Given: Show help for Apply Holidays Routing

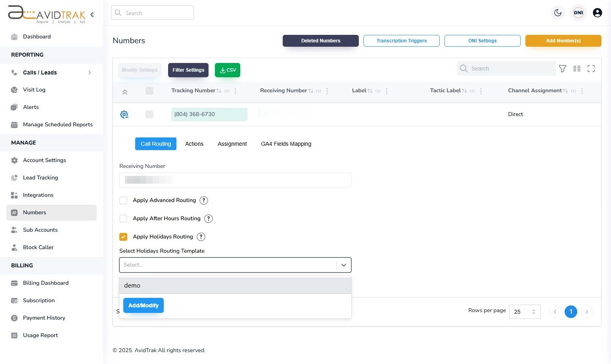Looking at the screenshot, I should pyautogui.click(x=201, y=237).
